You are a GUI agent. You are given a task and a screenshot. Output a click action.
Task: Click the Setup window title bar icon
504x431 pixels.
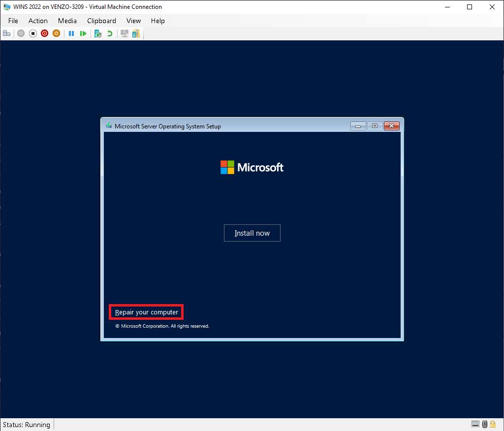point(109,125)
